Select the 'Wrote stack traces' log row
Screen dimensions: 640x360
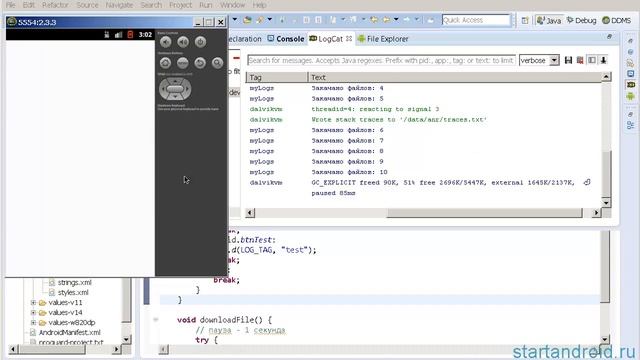coord(423,120)
